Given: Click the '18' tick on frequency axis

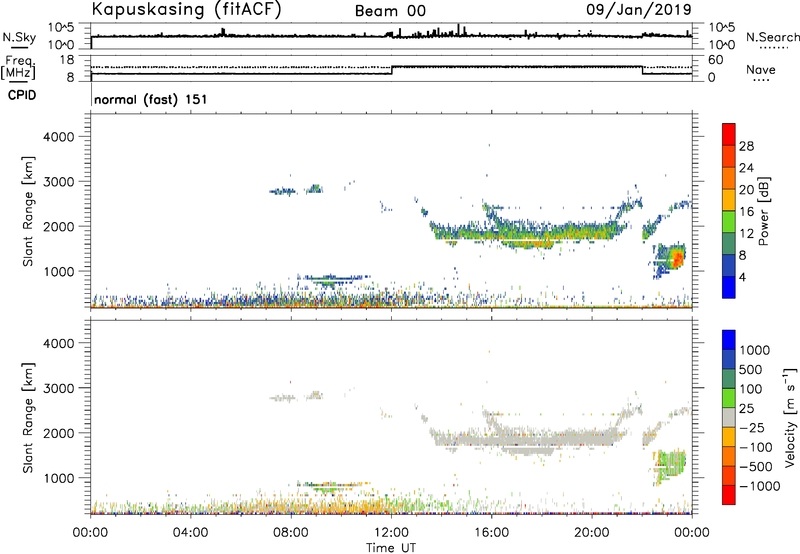Looking at the screenshot, I should [67, 60].
